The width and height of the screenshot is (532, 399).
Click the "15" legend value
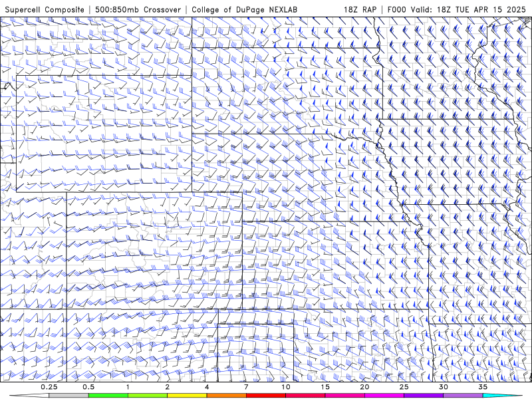click(325, 387)
